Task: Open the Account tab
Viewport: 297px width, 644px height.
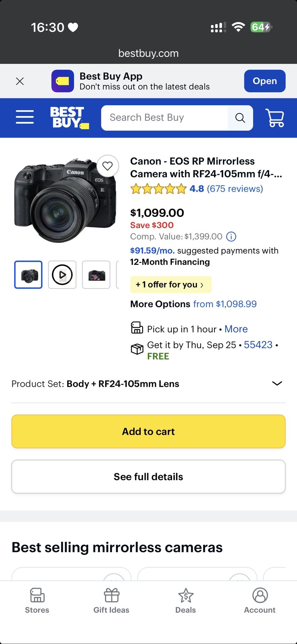Action: pyautogui.click(x=260, y=600)
